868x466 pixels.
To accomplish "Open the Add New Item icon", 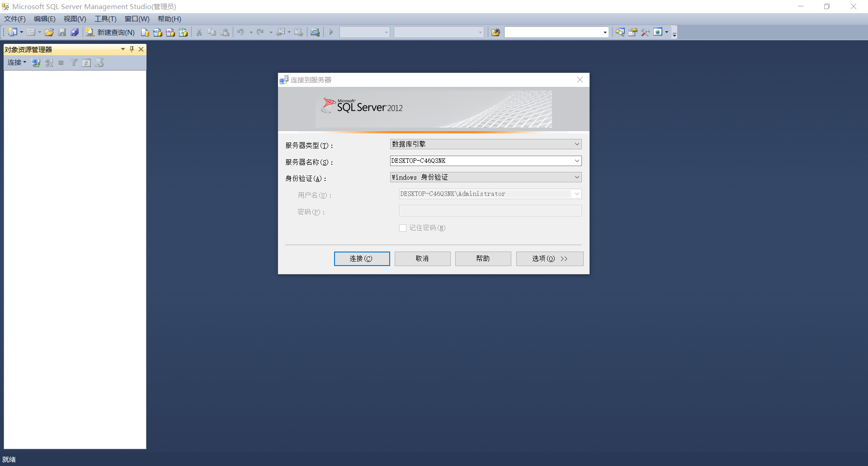I will coord(31,32).
